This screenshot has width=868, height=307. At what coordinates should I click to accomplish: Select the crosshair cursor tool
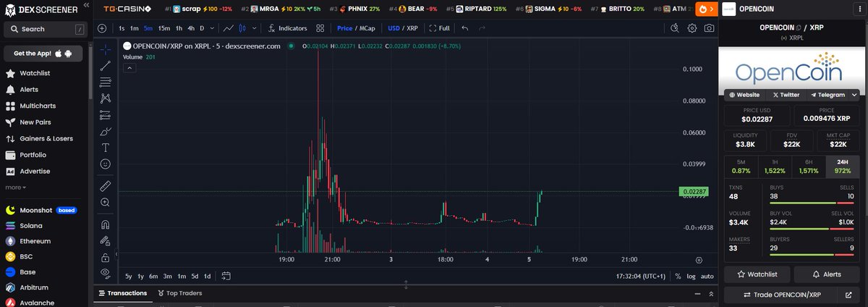pyautogui.click(x=106, y=50)
